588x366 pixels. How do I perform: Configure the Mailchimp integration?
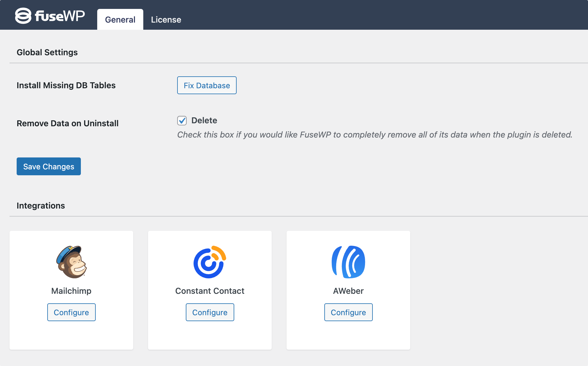tap(71, 312)
